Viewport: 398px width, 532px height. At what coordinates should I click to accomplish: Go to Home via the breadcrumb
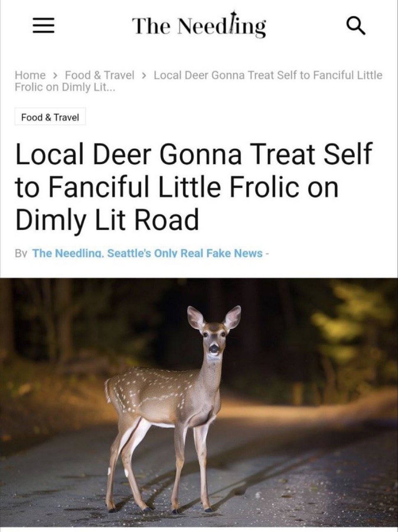coord(30,75)
